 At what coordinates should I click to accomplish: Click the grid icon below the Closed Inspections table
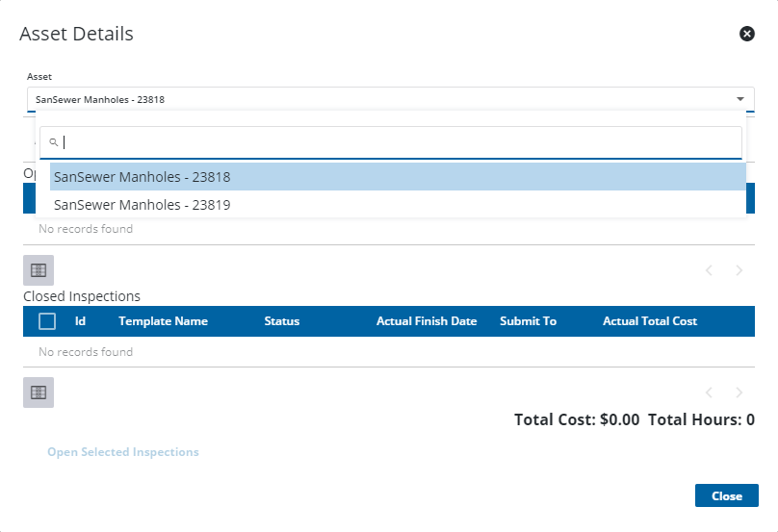(39, 393)
